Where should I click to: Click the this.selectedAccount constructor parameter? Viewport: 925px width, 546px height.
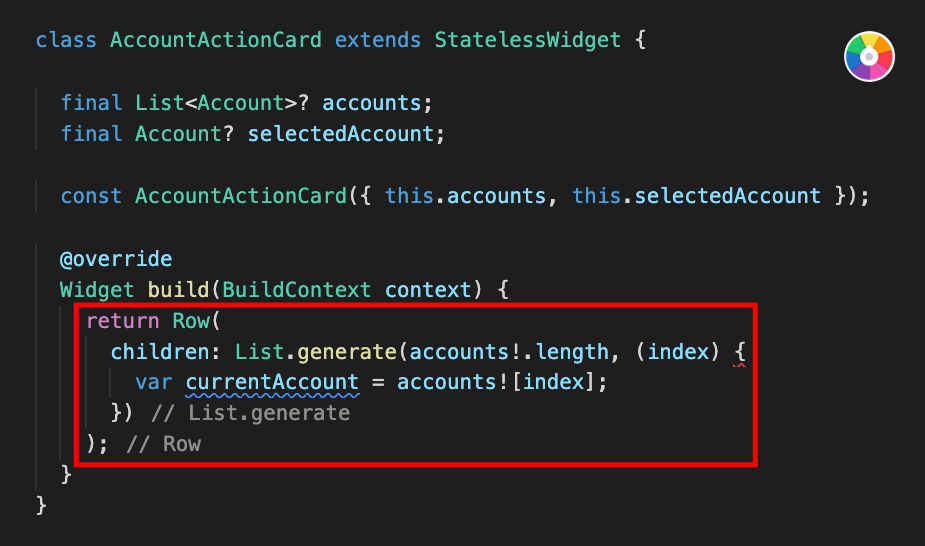pyautogui.click(x=696, y=196)
